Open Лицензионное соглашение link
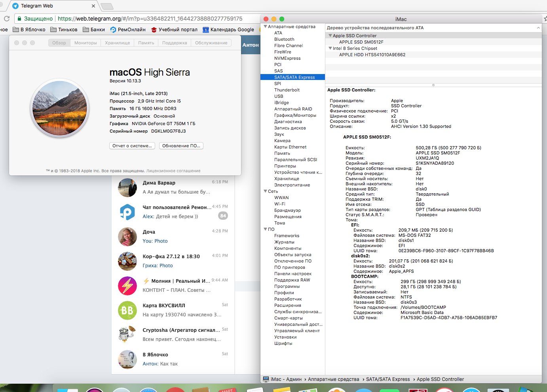 (x=173, y=171)
